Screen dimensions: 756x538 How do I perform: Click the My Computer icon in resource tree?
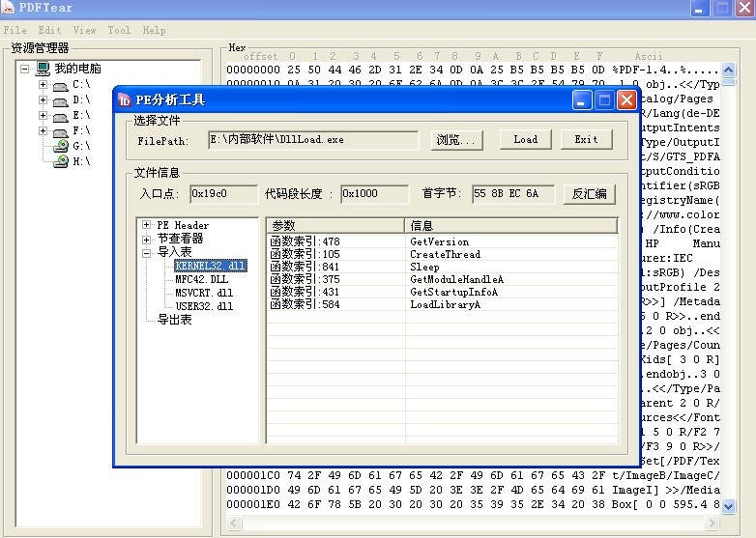pos(43,69)
